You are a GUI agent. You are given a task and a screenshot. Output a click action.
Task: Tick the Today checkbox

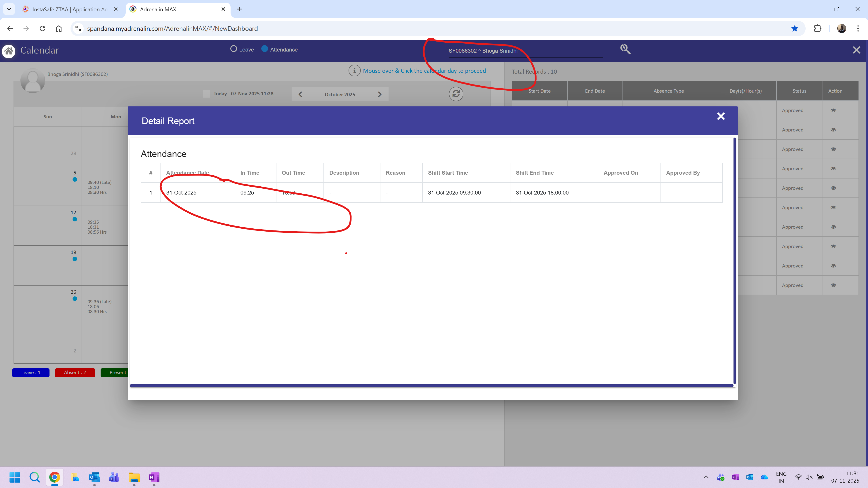[x=206, y=94]
